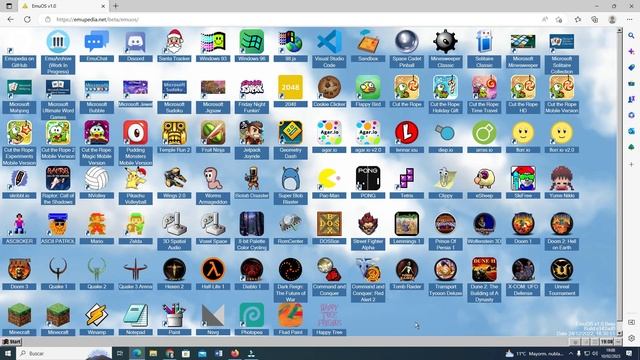Viewport: 640px width, 360px height.
Task: Launch Pac-Man icon
Action: click(x=329, y=178)
